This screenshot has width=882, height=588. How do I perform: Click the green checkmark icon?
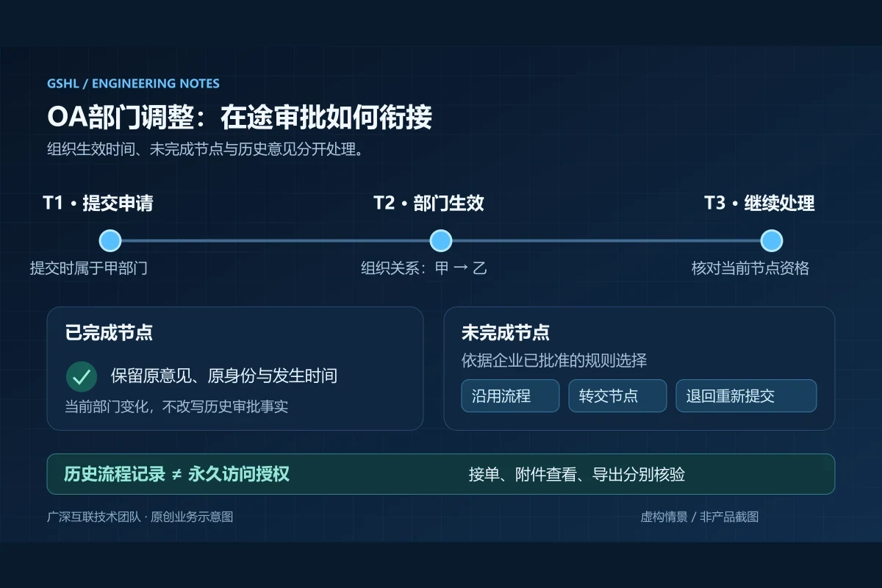pos(82,377)
